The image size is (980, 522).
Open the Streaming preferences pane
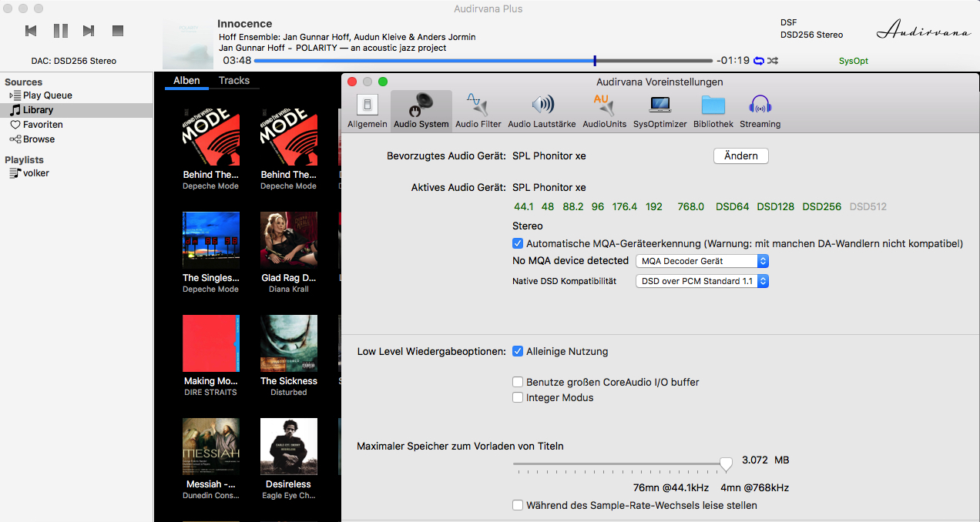pyautogui.click(x=760, y=110)
